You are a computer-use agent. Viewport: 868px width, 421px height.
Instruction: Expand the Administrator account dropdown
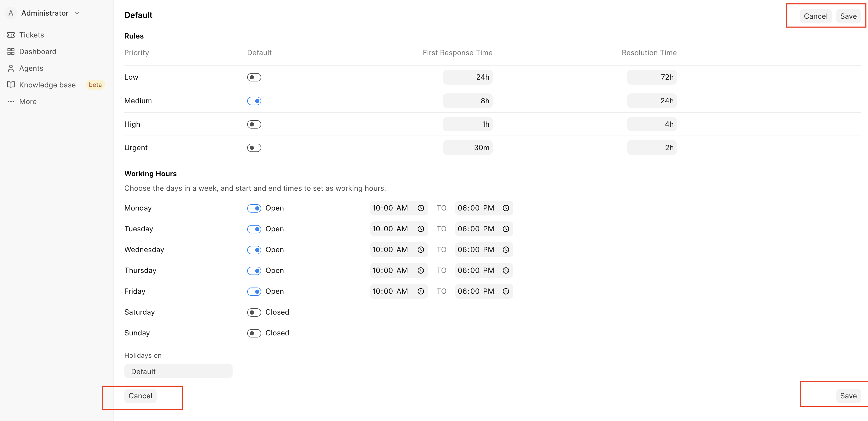(77, 13)
